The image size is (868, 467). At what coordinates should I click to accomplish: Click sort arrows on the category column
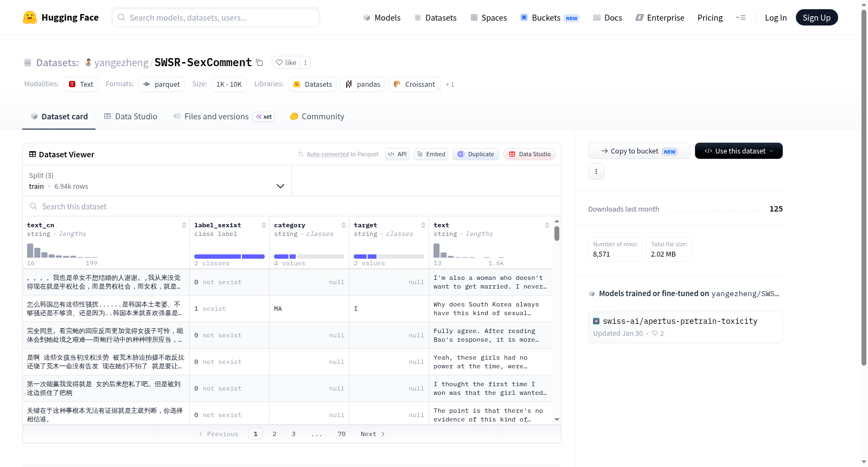[343, 225]
